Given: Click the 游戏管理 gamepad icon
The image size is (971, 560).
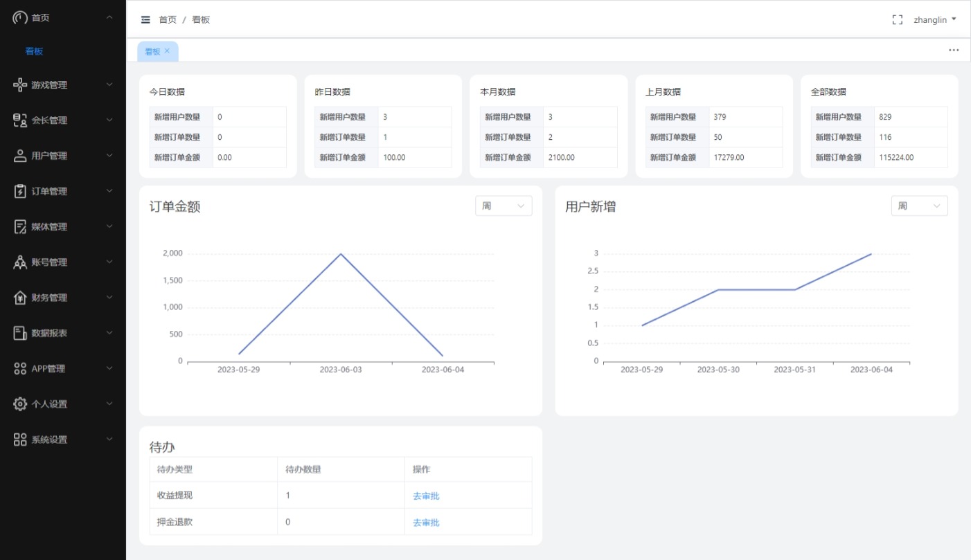Looking at the screenshot, I should point(20,84).
